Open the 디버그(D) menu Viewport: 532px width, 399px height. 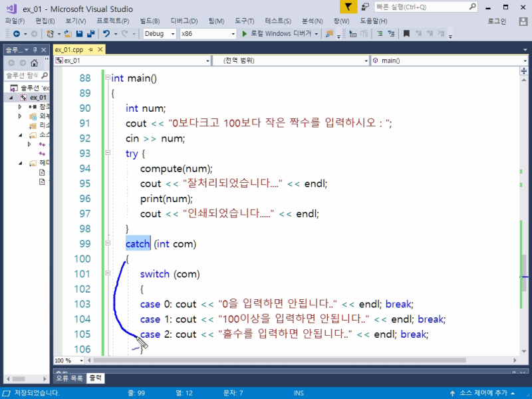184,21
